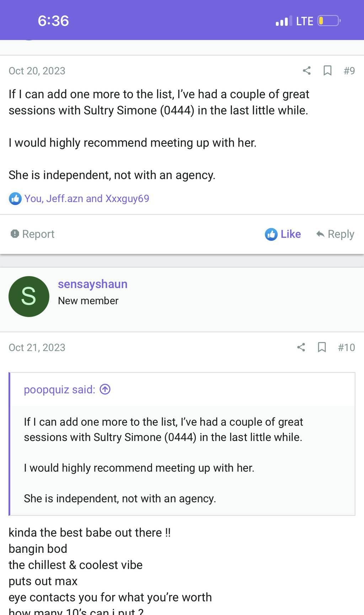This screenshot has width=364, height=615.
Task: Open permalink #10
Action: click(x=346, y=347)
